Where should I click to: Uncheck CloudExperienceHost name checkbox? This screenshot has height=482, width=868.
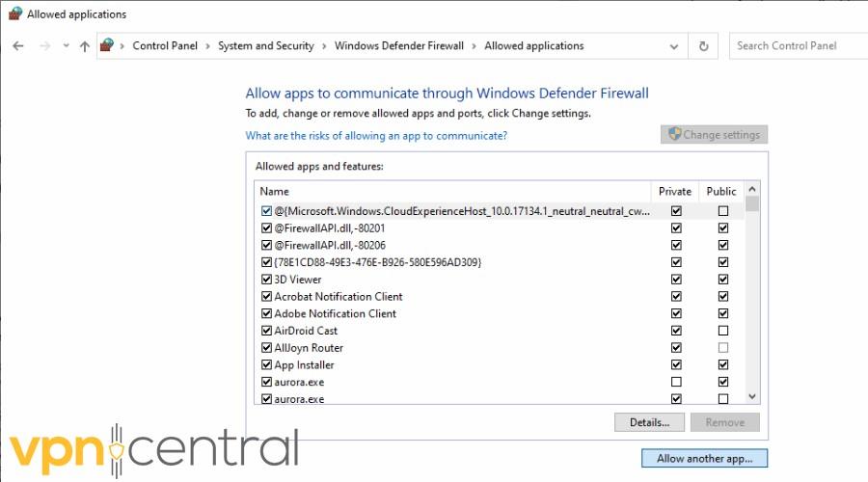click(266, 211)
